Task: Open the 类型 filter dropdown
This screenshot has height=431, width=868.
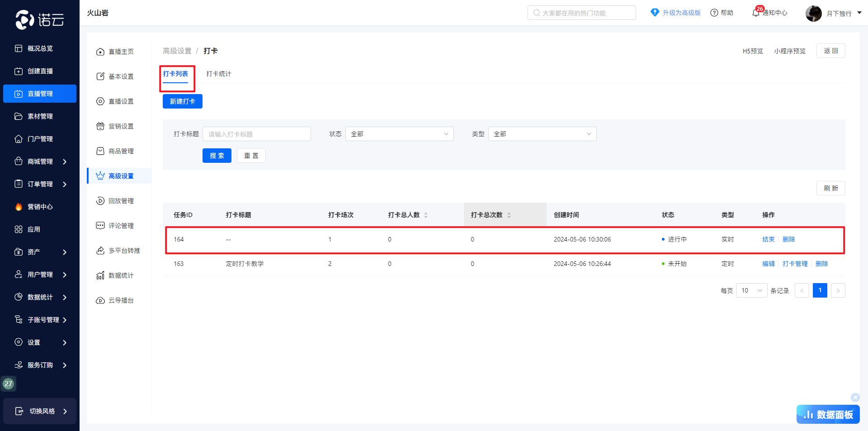Action: tap(542, 134)
